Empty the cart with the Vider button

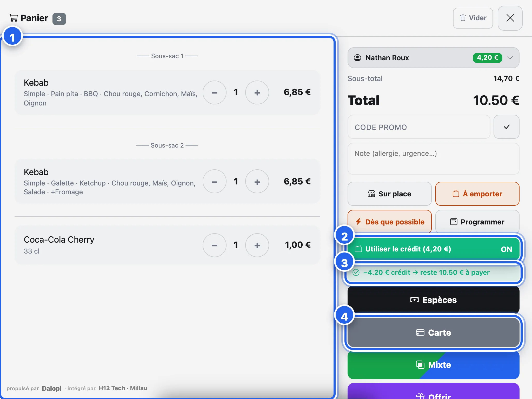[473, 18]
